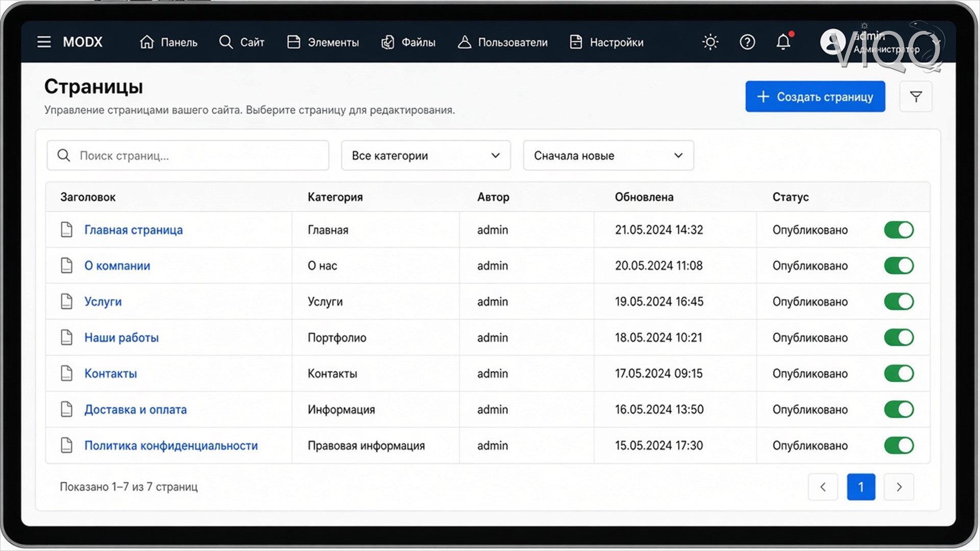The height and width of the screenshot is (551, 980).
Task: Focus the Поиск страниц search field
Action: tap(188, 155)
